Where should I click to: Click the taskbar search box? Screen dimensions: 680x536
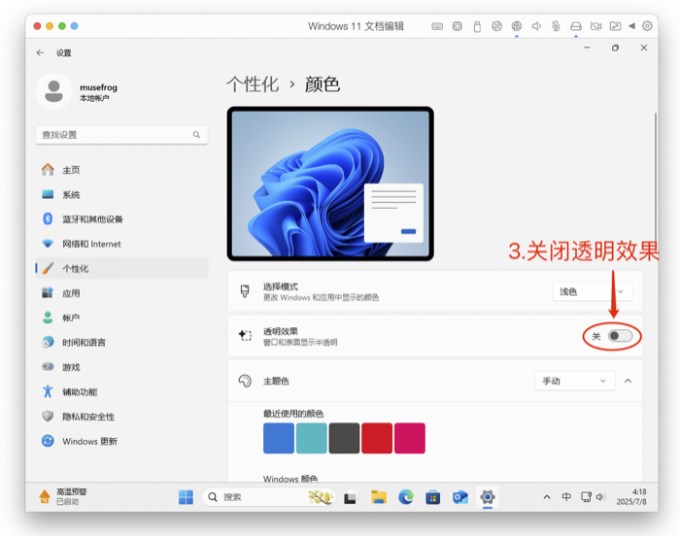268,497
